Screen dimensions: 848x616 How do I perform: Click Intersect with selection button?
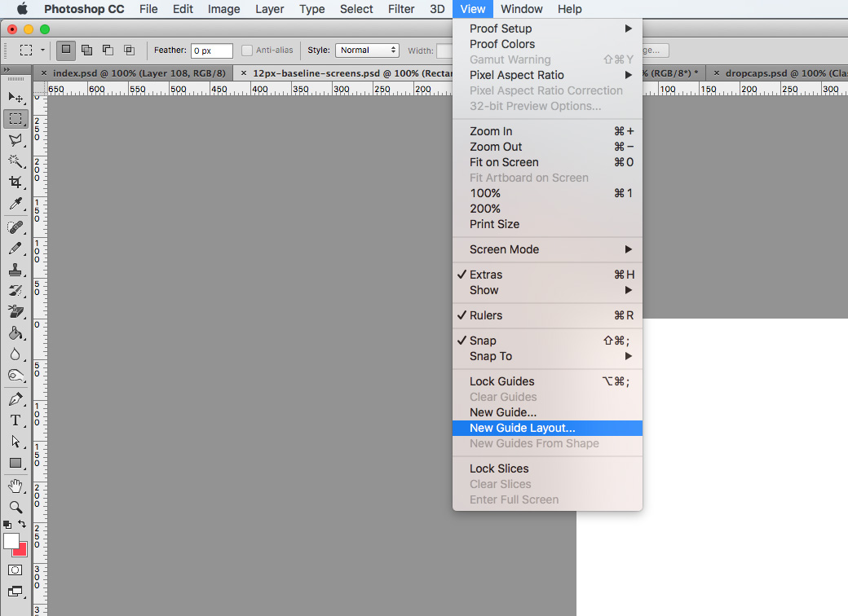point(129,50)
